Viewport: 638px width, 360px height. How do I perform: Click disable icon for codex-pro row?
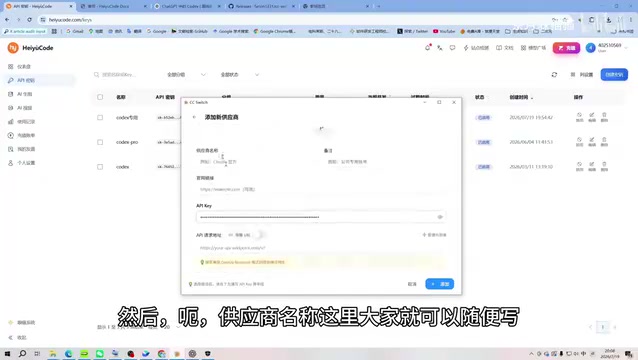[x=579, y=142]
